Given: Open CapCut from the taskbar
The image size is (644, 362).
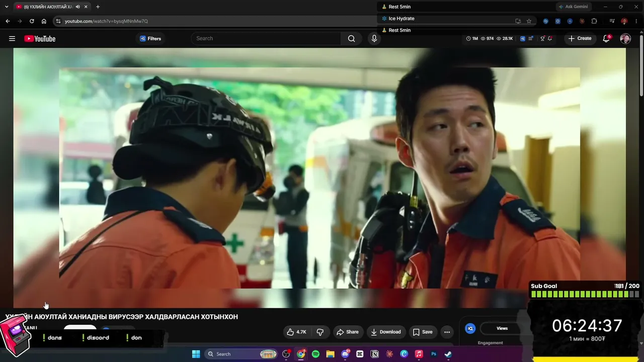Looking at the screenshot, I should pyautogui.click(x=360, y=354).
